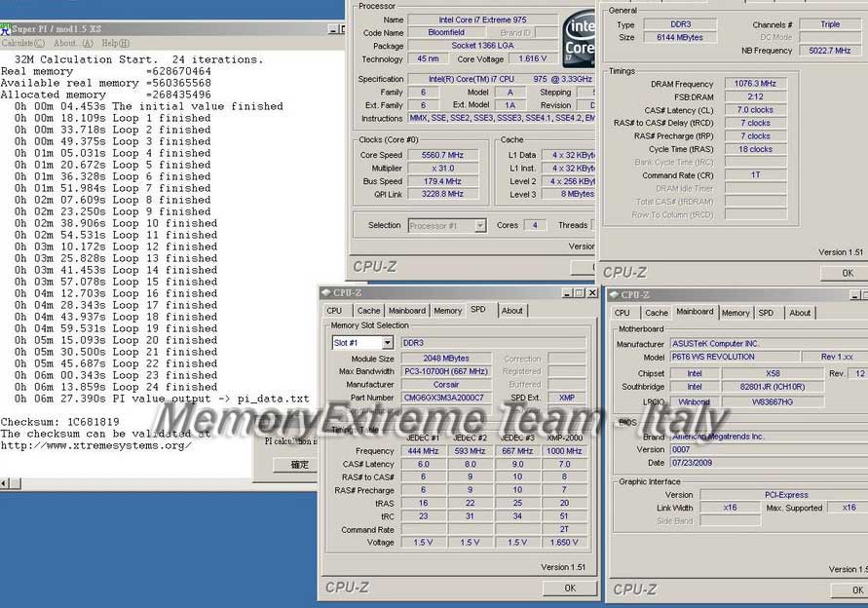This screenshot has width=868, height=608.
Task: Click Super PI horizontal scrollbar left arrow
Action: click(x=5, y=483)
